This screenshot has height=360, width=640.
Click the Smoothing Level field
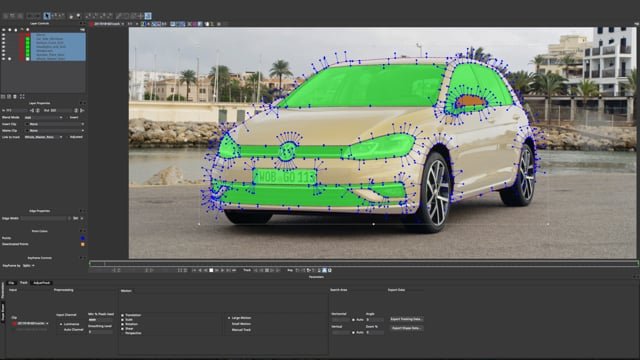(100, 332)
